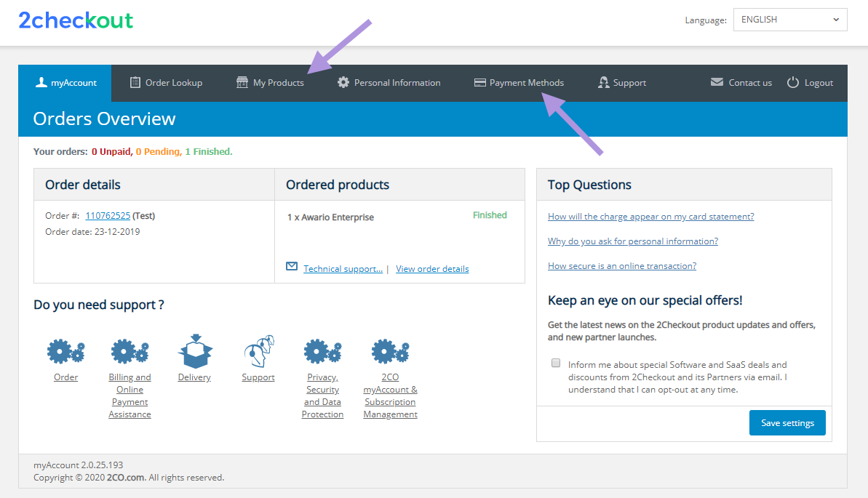
Task: Click the Payment Methods card icon
Action: click(480, 82)
